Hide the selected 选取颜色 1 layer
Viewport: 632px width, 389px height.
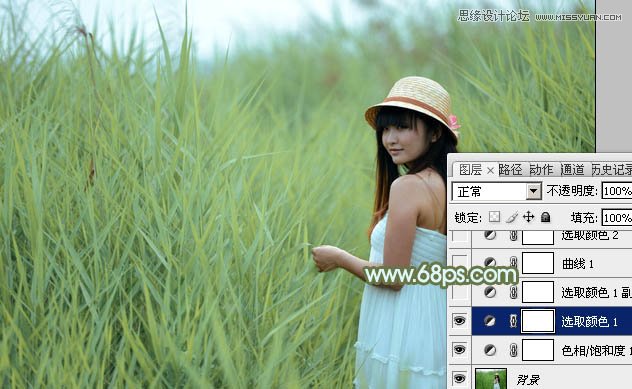[459, 321]
